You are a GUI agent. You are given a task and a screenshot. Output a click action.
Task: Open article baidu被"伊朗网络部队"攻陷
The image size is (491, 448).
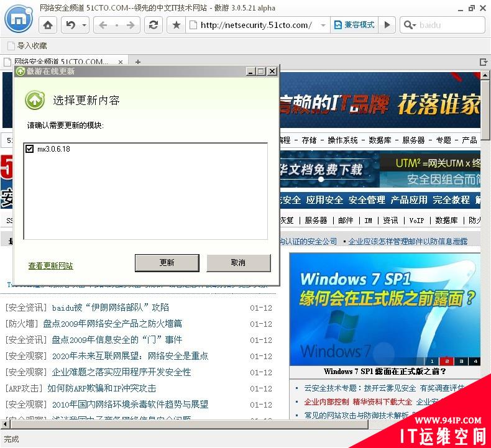point(110,308)
